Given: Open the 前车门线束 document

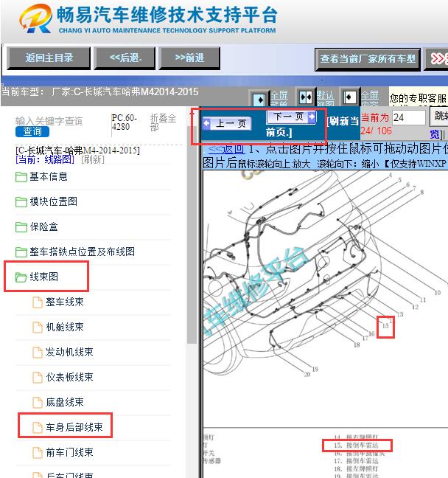Looking at the screenshot, I should click(69, 452).
